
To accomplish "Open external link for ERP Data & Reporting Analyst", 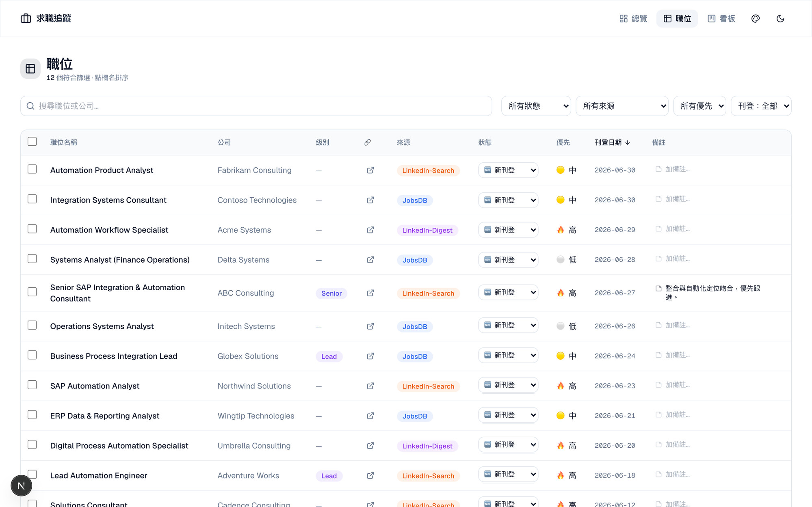I will tap(370, 416).
